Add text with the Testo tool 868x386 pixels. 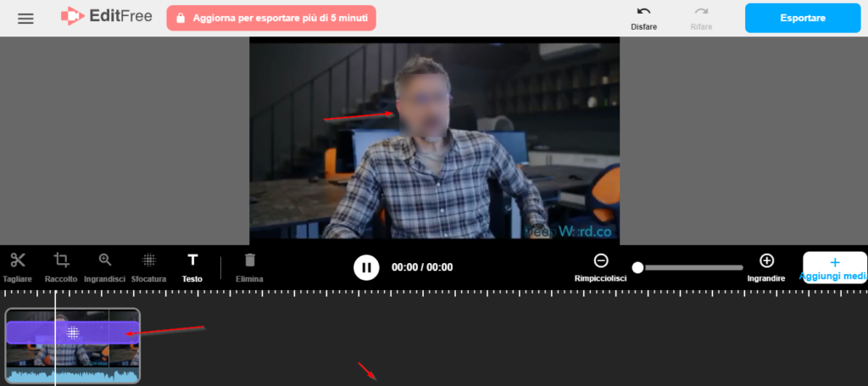pos(192,267)
